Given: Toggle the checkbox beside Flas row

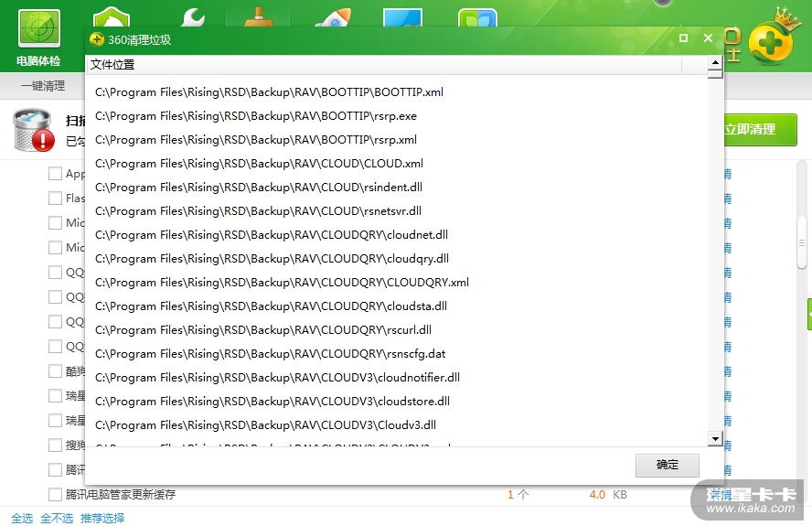Looking at the screenshot, I should pyautogui.click(x=55, y=198).
